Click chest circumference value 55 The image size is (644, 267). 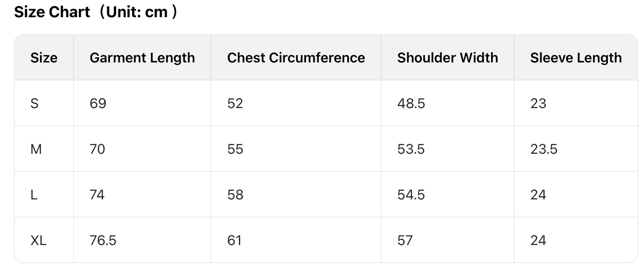(235, 149)
